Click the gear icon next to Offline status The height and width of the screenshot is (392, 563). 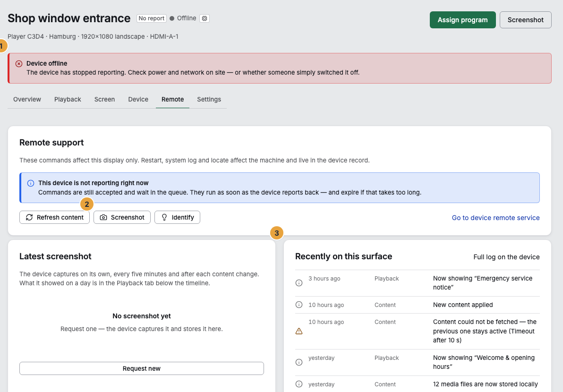tap(205, 18)
